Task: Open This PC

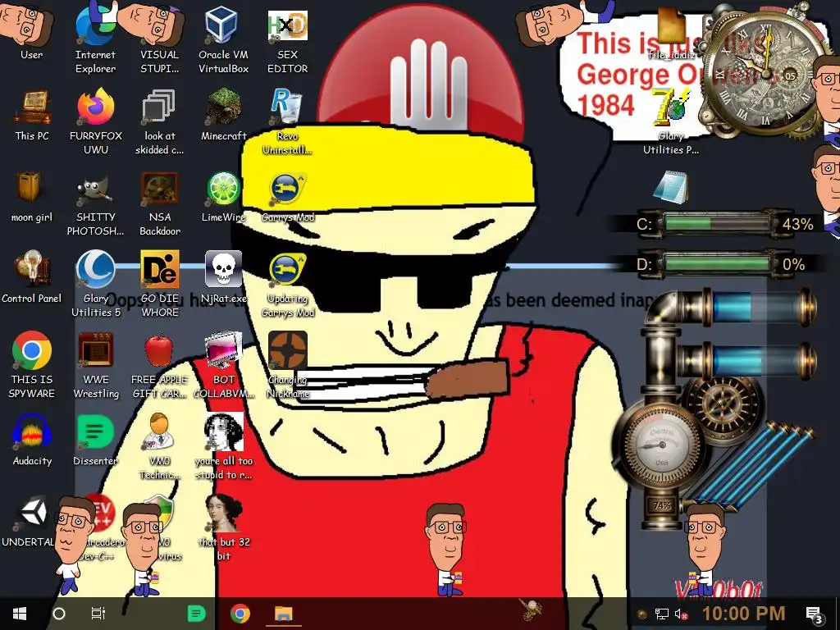Action: [32, 115]
